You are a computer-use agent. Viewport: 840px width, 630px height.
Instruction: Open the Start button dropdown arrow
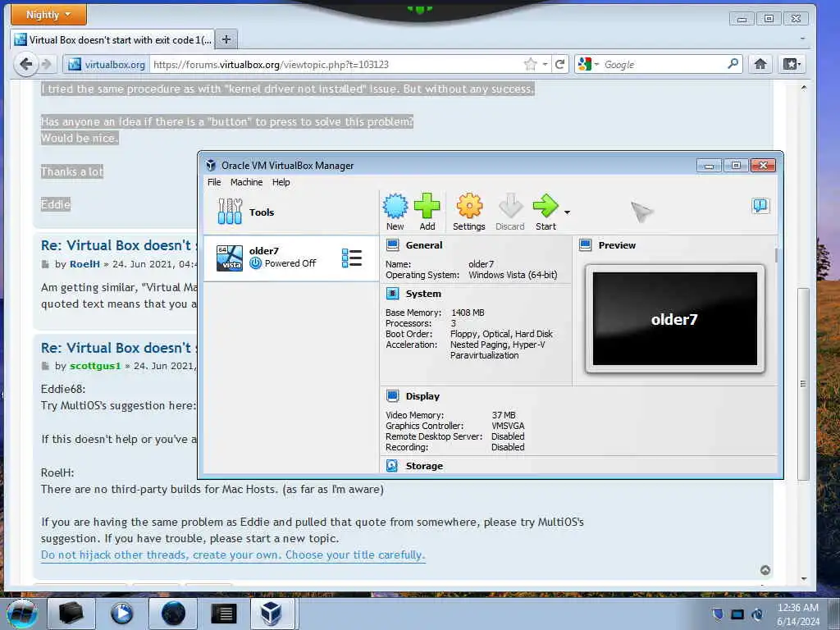[568, 212]
